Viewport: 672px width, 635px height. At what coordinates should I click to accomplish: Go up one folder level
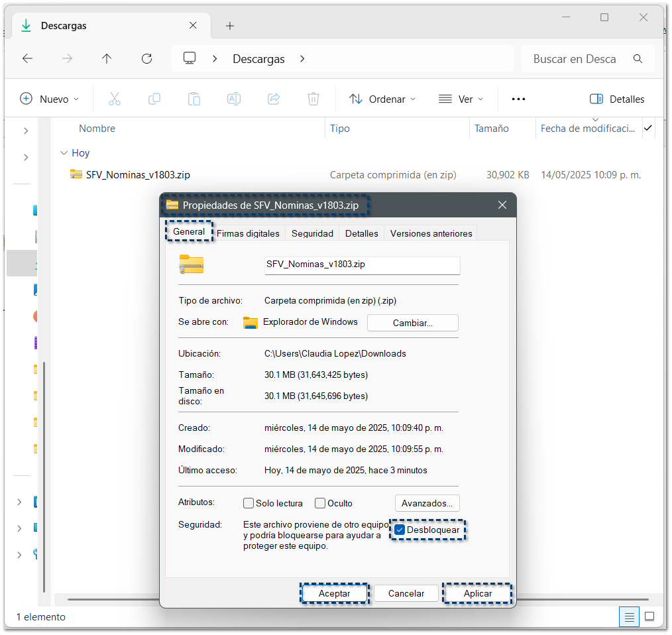coord(107,59)
